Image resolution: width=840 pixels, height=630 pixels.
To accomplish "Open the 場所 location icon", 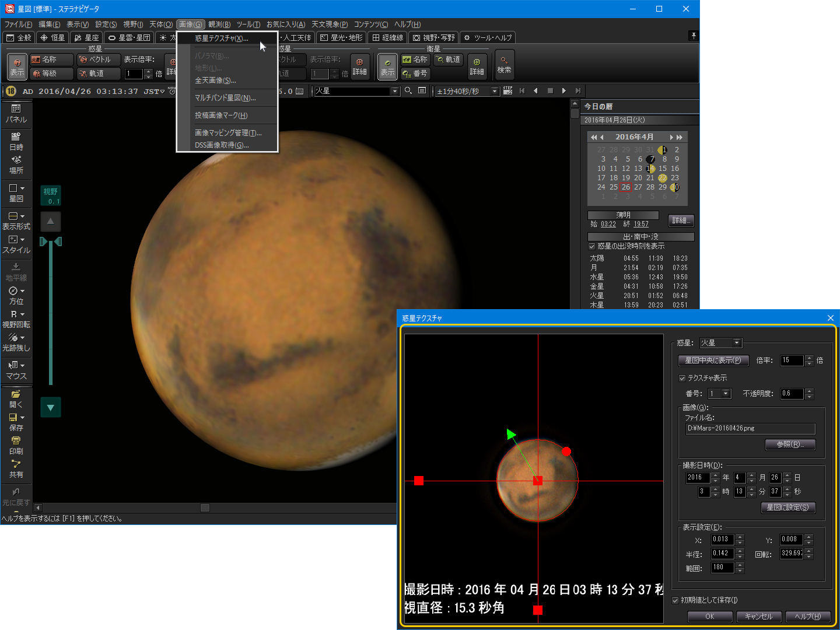I will point(16,165).
